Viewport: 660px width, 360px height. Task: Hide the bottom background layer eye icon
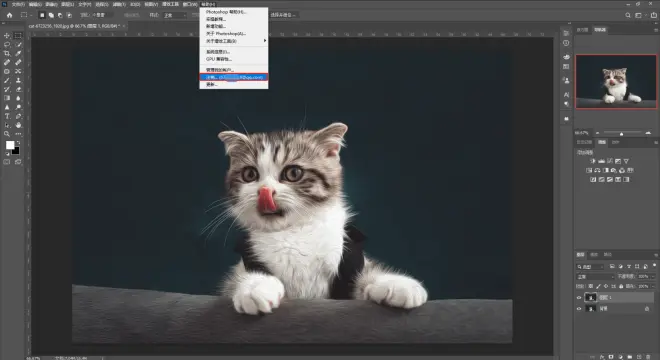coord(579,309)
